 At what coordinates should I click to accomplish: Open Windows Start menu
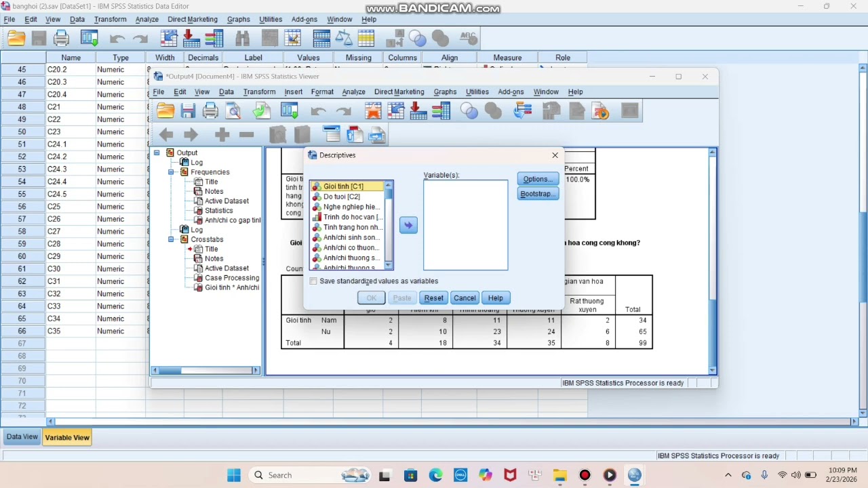point(234,475)
